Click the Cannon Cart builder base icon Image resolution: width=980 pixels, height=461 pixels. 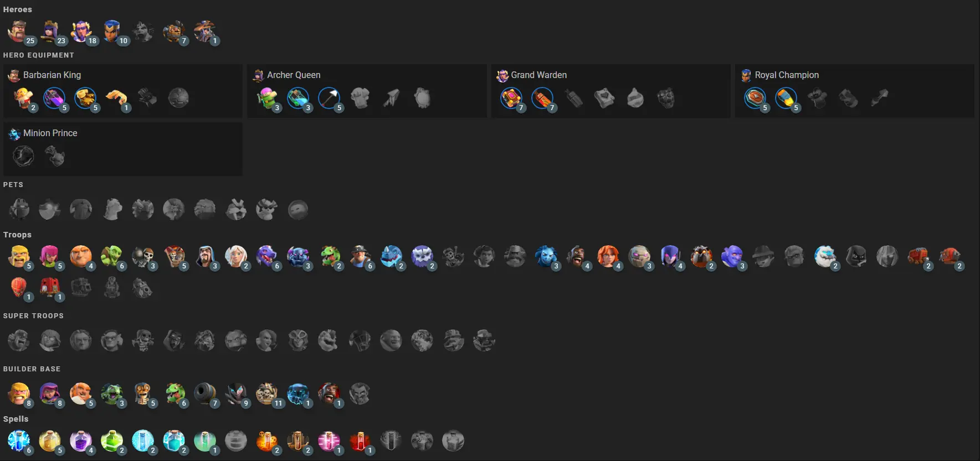pyautogui.click(x=204, y=393)
